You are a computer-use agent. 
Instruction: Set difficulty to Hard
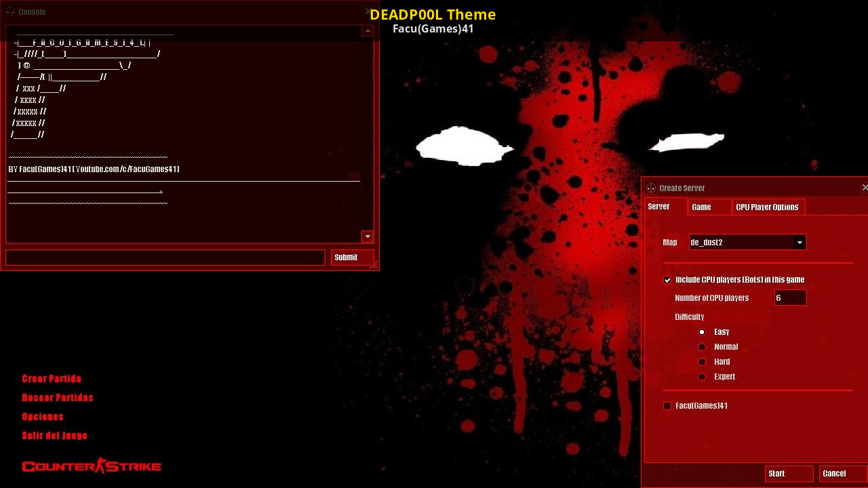coord(702,362)
